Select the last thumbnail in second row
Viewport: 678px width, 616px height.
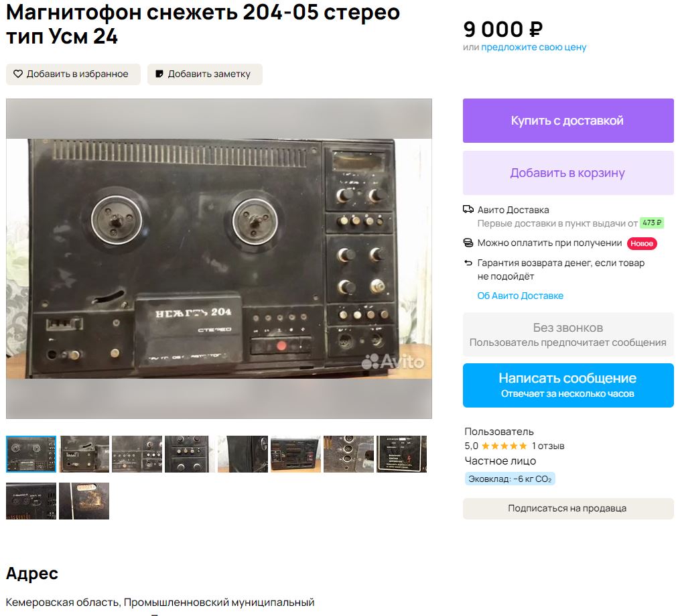coord(84,501)
